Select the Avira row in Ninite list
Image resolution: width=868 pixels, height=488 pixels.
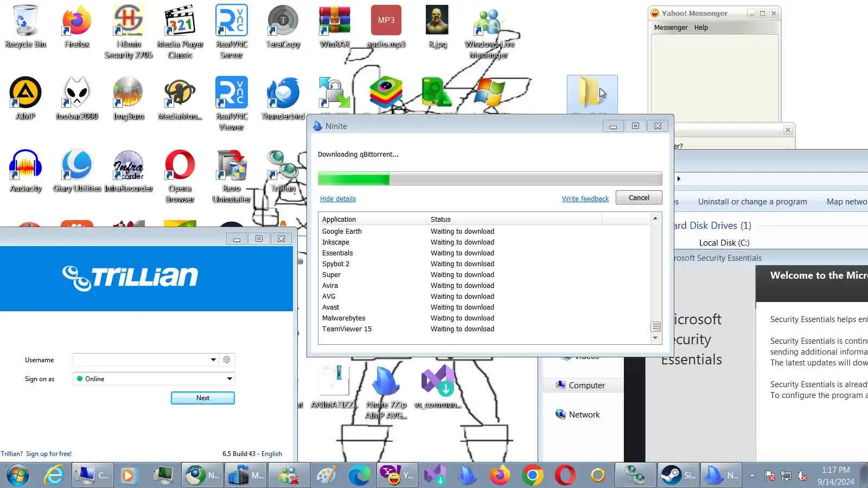[484, 286]
